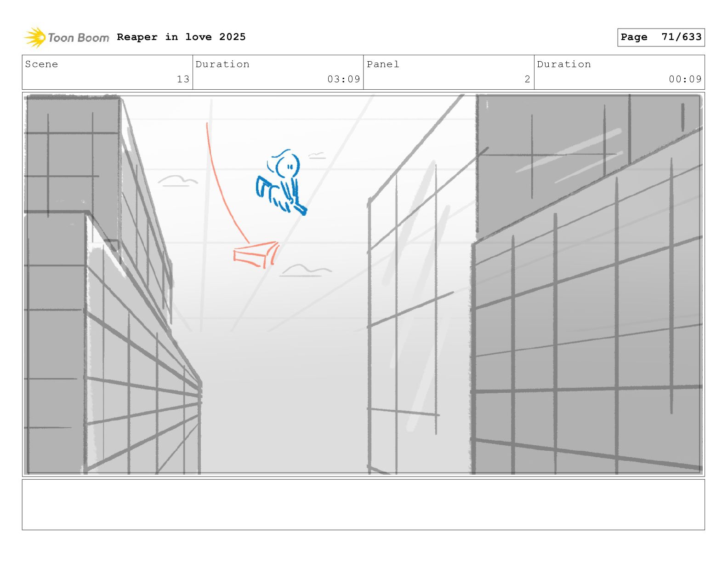Screen dimensions: 728x563
Task: Select the scene number '13'
Action: pyautogui.click(x=183, y=79)
